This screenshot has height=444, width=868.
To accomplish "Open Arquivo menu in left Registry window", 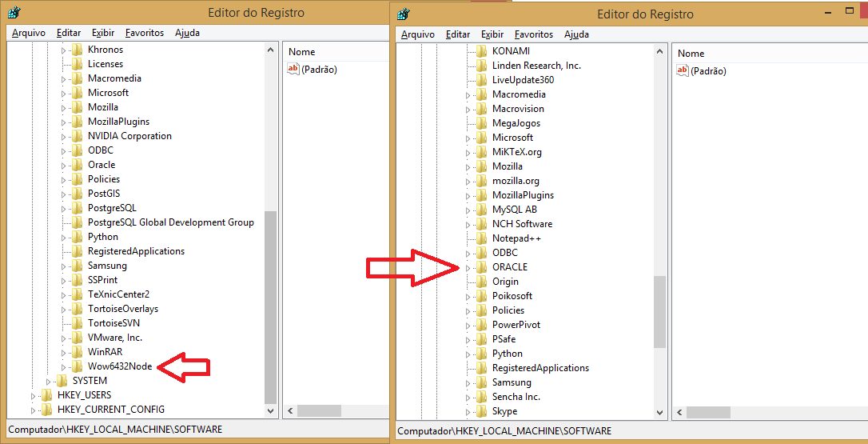I will point(29,33).
